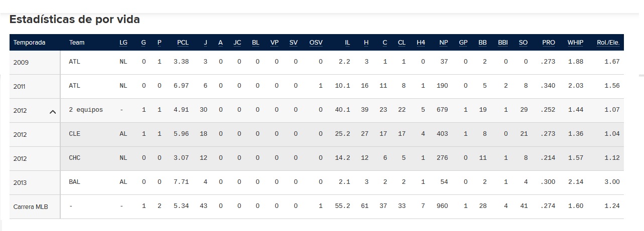Click the WHIP column header

point(575,43)
